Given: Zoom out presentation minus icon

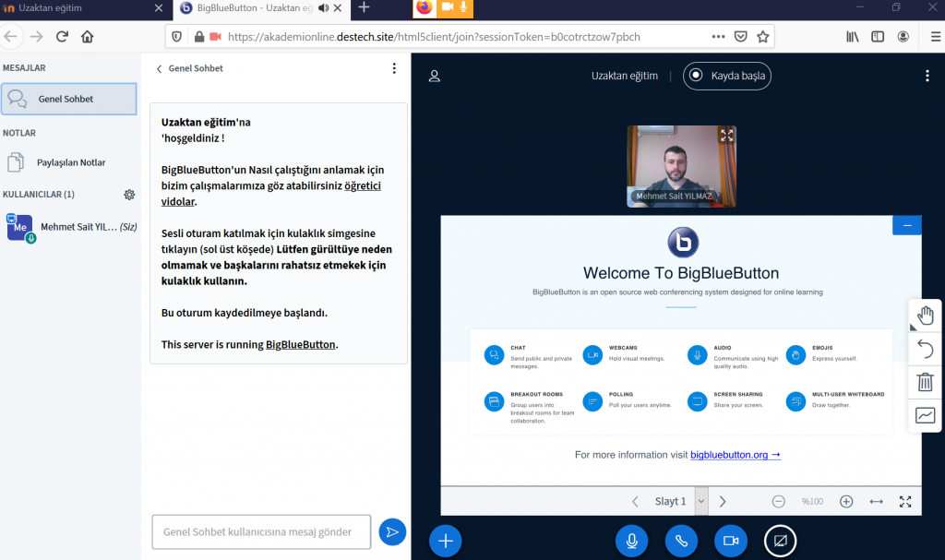Looking at the screenshot, I should pos(779,502).
